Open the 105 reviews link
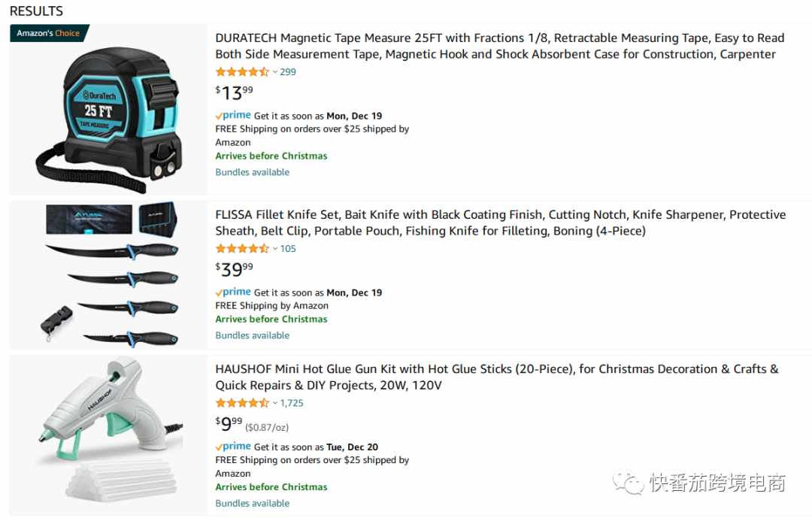 click(288, 249)
